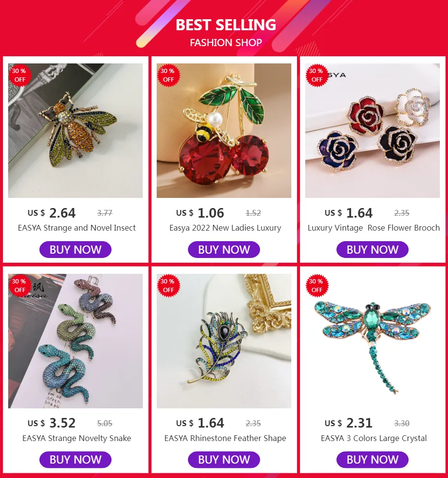
Task: Click BUY NOW under EASYA Strange Novelty Snake
Action: pyautogui.click(x=75, y=459)
